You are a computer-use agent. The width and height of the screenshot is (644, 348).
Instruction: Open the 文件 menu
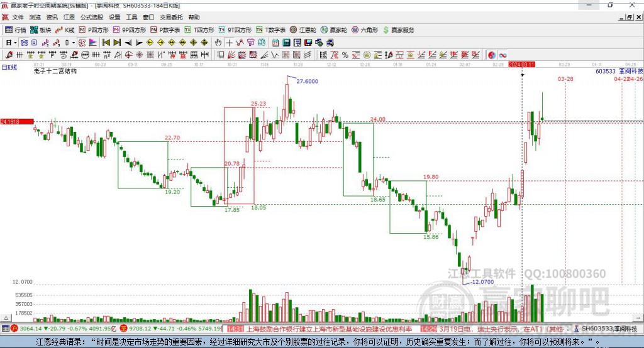[x=18, y=17]
